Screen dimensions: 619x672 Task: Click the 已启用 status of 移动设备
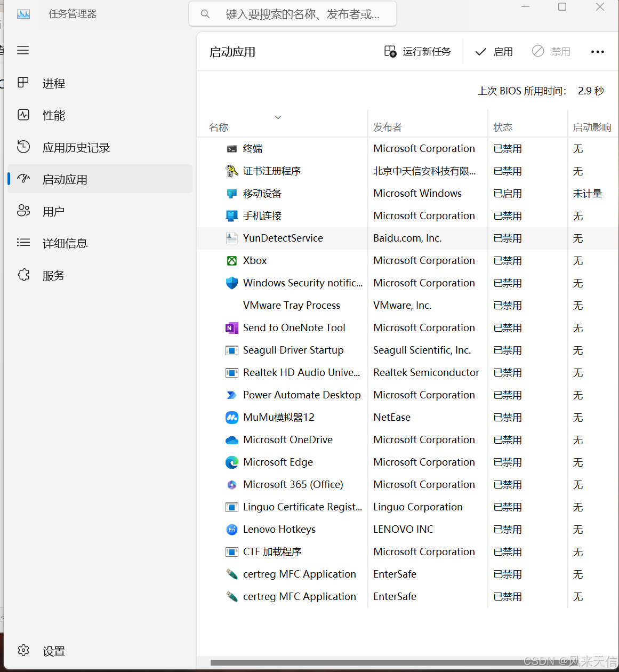tap(508, 194)
